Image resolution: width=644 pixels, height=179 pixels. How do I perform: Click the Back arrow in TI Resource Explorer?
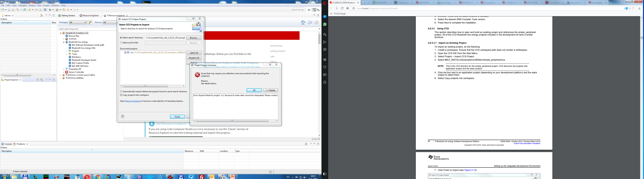tap(310, 23)
